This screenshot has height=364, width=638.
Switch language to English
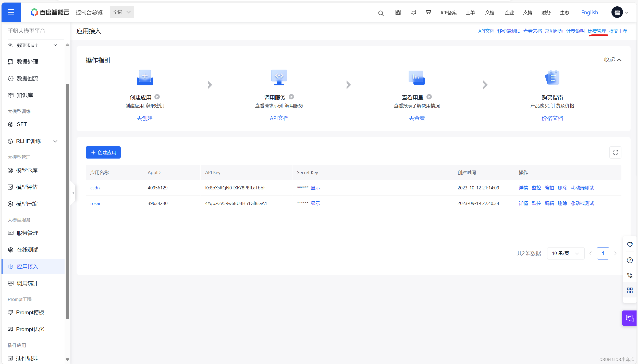[590, 12]
